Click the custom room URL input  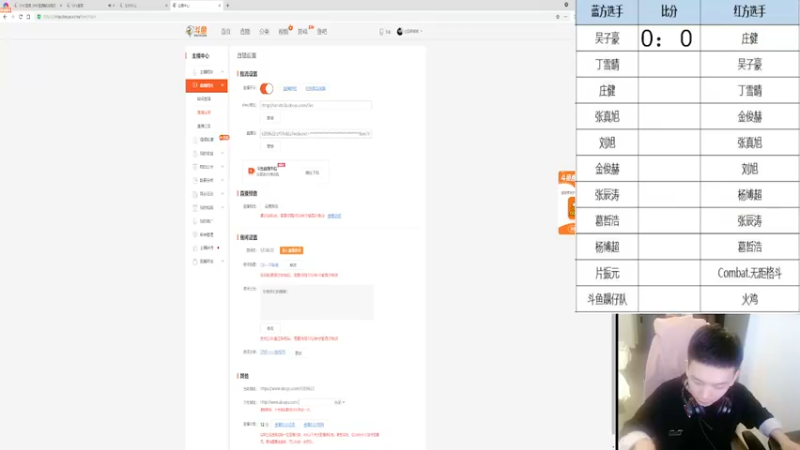(x=316, y=402)
